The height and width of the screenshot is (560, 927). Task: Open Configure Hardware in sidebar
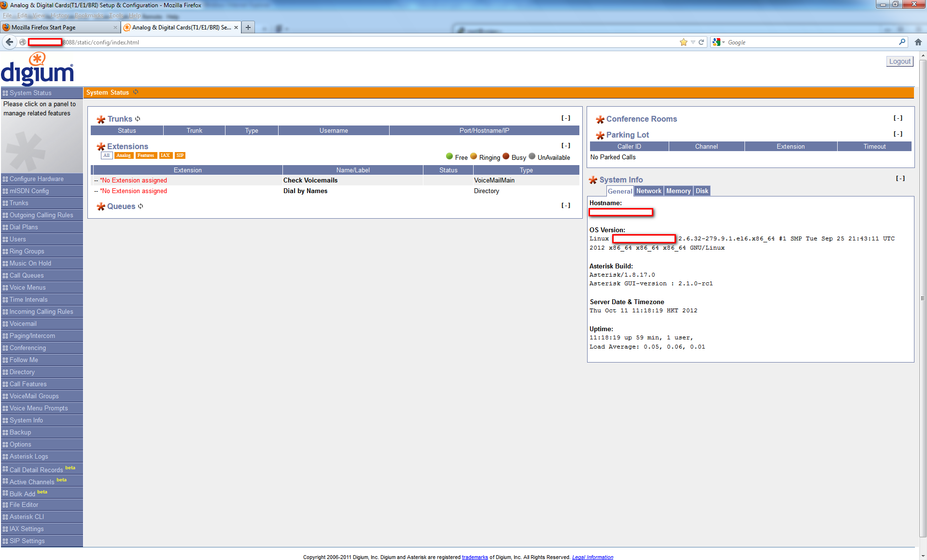click(x=42, y=179)
